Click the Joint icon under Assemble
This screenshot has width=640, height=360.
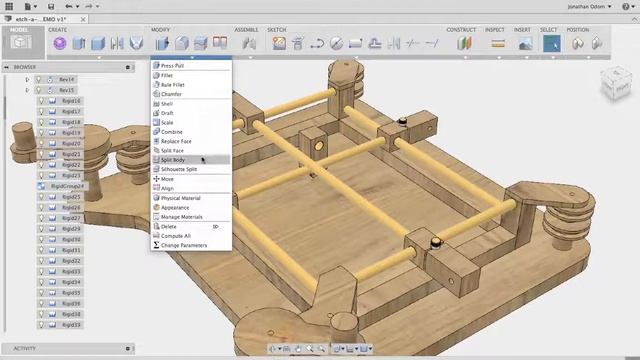tap(249, 43)
